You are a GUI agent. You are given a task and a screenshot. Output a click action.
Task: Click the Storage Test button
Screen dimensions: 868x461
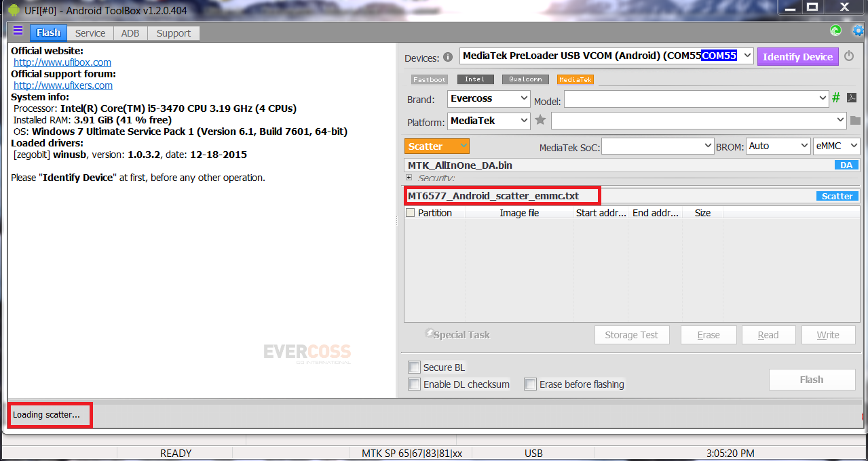(632, 335)
